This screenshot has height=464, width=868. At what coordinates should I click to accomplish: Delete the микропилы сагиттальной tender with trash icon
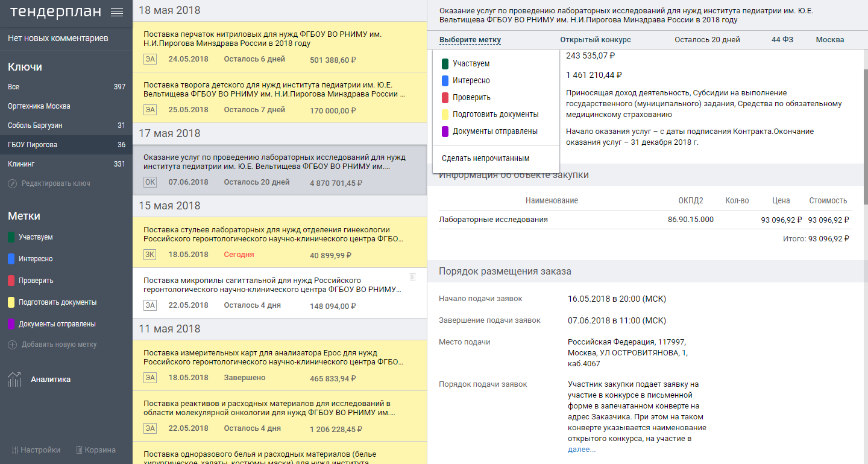tap(413, 276)
